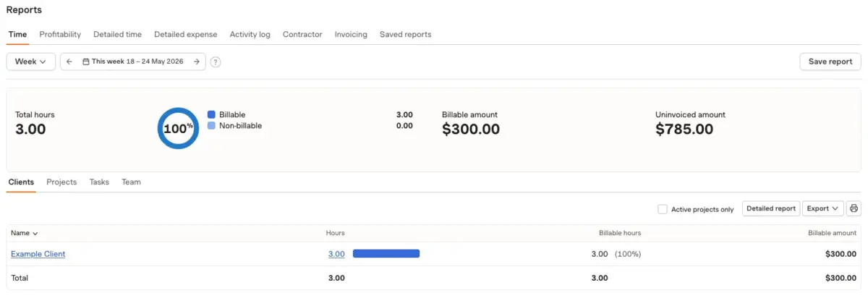
Task: Open the help question mark icon
Action: 216,62
